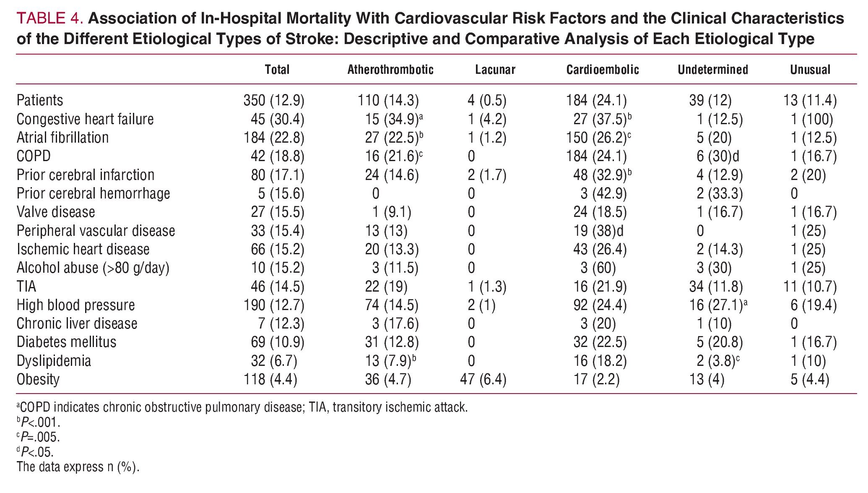Image resolution: width=868 pixels, height=493 pixels.
Task: Select the P<.001 footnote
Action: click(x=39, y=422)
